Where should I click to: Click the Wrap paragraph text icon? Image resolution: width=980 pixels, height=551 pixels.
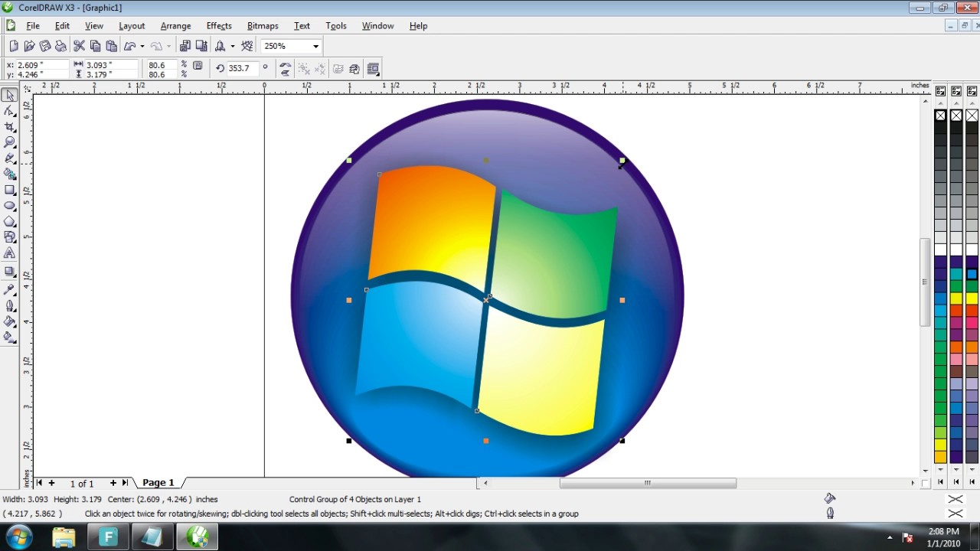[x=374, y=69]
